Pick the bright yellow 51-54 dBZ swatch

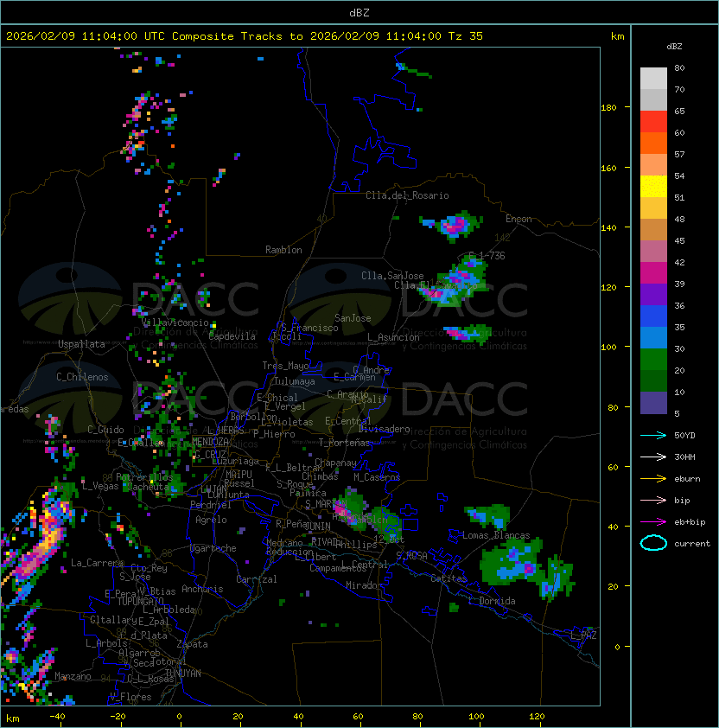coord(653,187)
